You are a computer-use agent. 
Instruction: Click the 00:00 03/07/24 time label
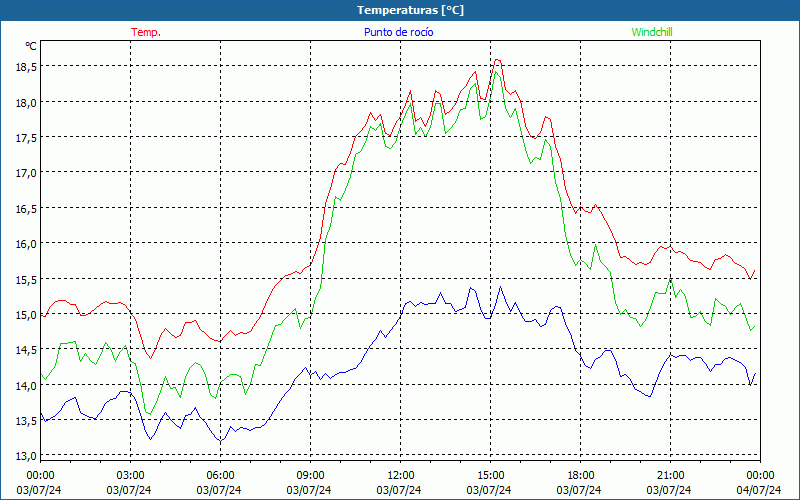(39, 482)
